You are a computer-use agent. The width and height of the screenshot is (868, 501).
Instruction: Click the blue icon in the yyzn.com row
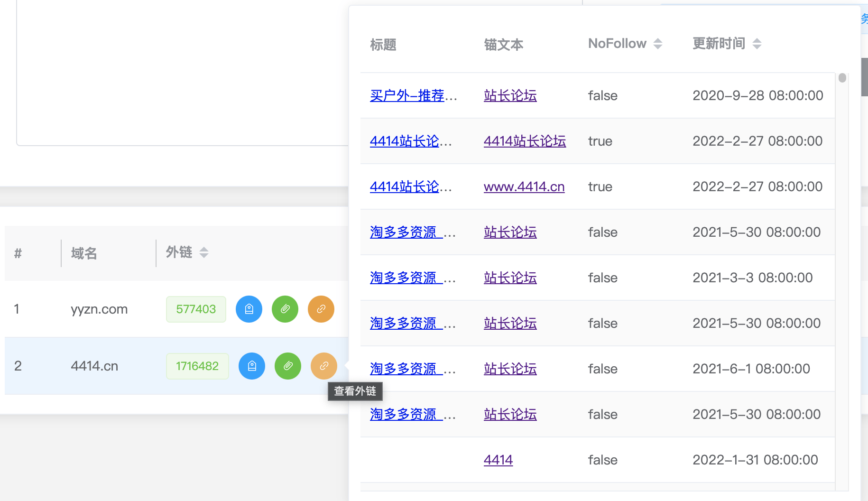point(249,309)
